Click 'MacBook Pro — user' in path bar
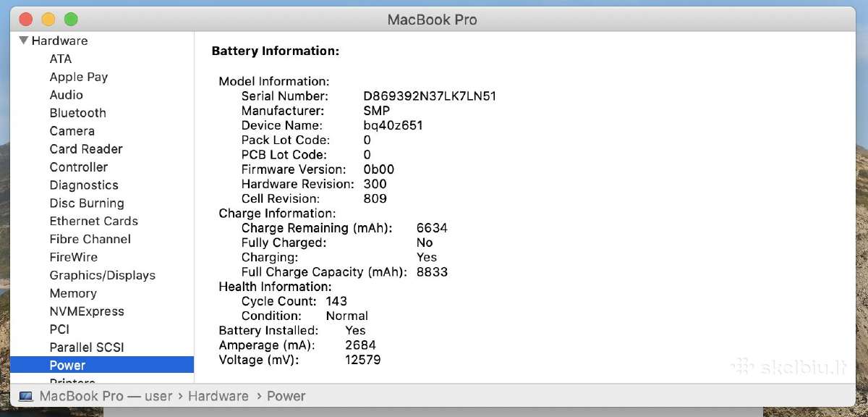868x417 pixels. pos(106,397)
